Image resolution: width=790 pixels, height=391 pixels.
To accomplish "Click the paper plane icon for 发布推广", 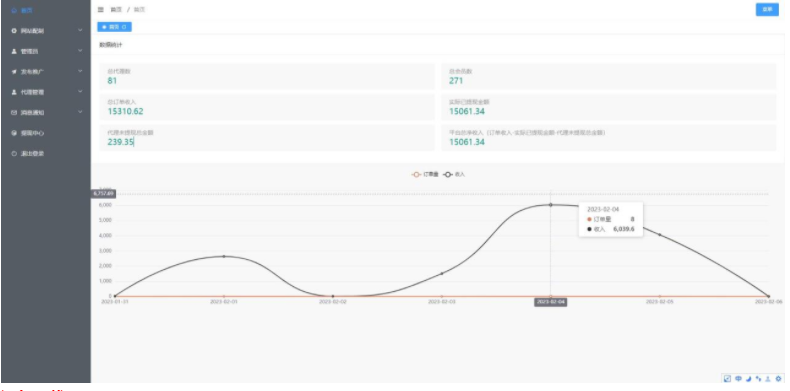I will (x=14, y=72).
